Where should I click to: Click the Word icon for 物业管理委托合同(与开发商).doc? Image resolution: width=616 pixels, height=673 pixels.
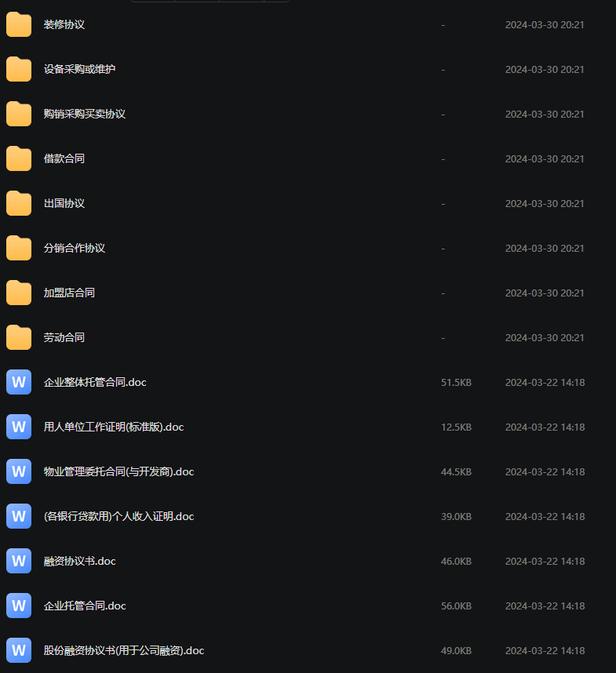19,471
